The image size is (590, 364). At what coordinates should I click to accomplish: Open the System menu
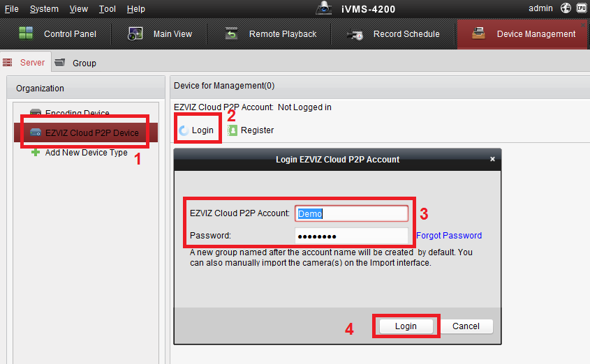[x=44, y=9]
